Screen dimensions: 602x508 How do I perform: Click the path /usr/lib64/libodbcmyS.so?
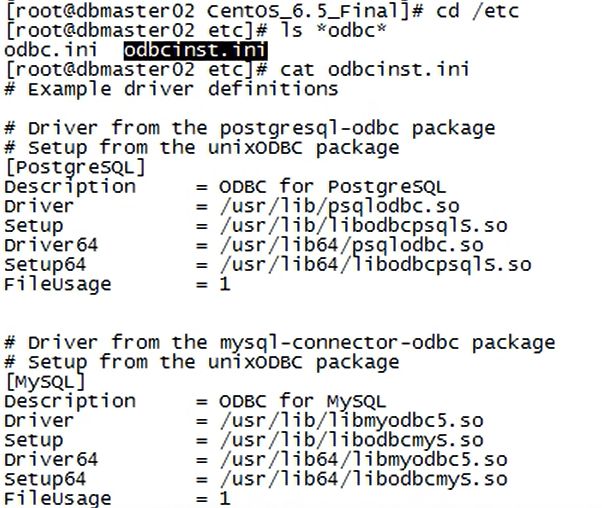pyautogui.click(x=364, y=479)
